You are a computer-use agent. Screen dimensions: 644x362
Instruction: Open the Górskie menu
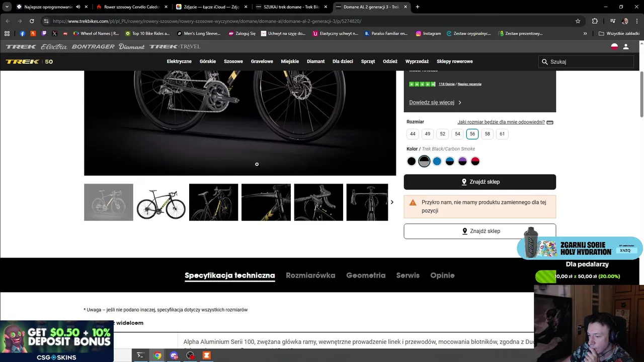coord(208,61)
